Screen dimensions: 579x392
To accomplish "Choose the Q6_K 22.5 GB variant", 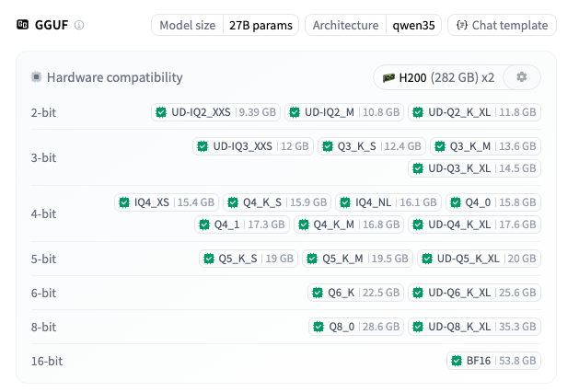I will pyautogui.click(x=355, y=293).
